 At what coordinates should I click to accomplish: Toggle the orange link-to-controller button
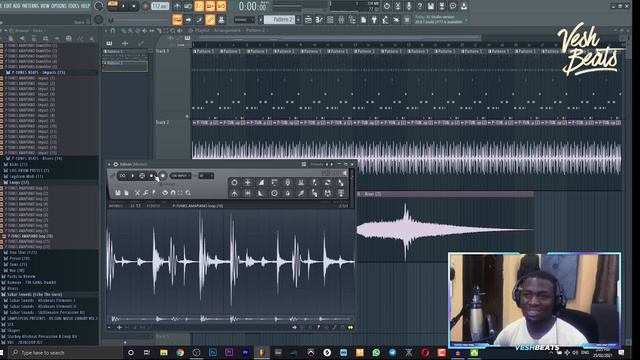click(210, 20)
